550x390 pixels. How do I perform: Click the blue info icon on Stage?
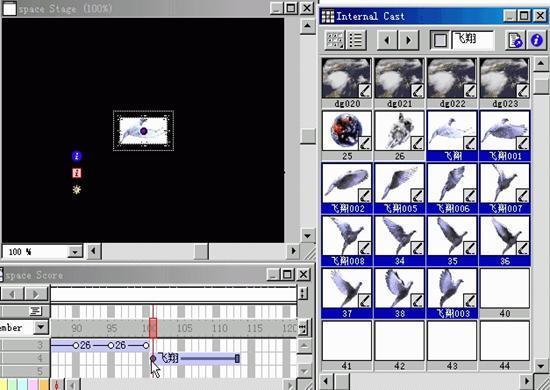click(77, 156)
